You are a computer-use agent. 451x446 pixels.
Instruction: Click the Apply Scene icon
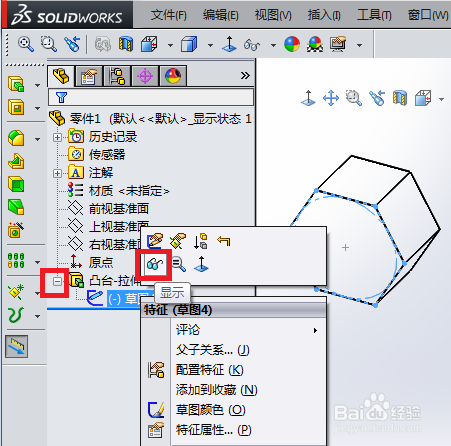pos(315,44)
